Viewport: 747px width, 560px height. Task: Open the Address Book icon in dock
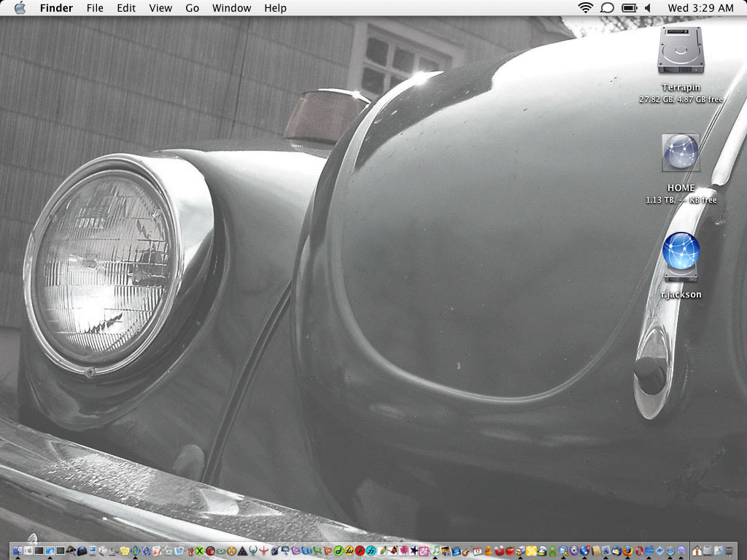595,551
